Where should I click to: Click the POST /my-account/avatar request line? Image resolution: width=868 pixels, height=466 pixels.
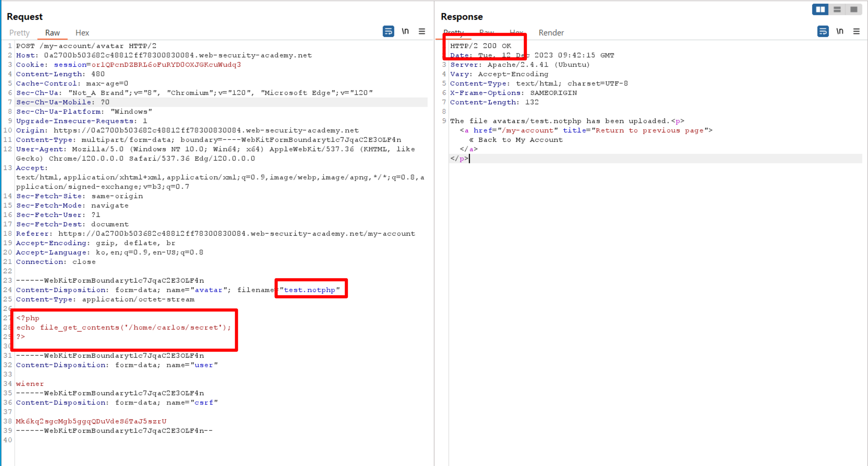pyautogui.click(x=86, y=46)
